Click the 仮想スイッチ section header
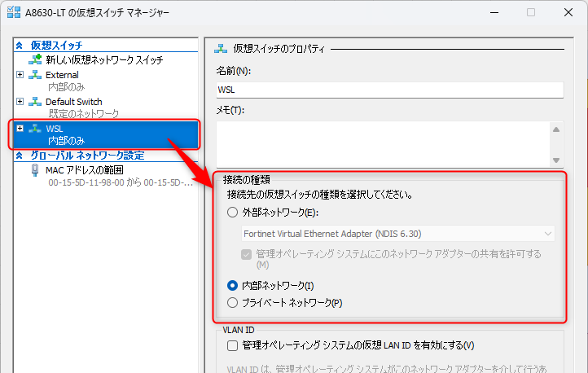The height and width of the screenshot is (373, 588). 56,46
